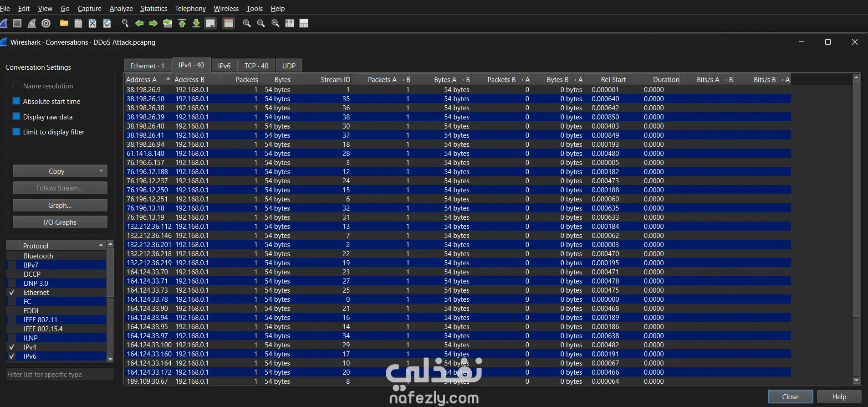The height and width of the screenshot is (407, 868).
Task: Open the Telephony menu
Action: click(190, 8)
